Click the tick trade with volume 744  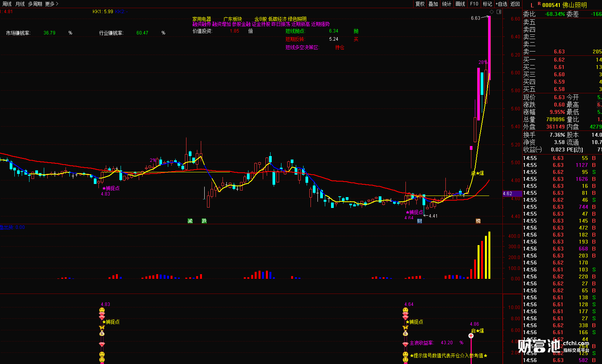(x=562, y=207)
